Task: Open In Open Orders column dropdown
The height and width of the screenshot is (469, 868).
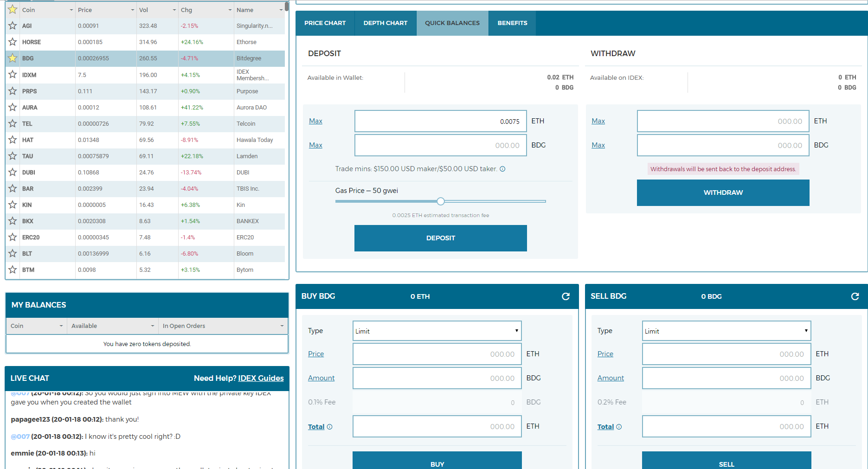Action: 282,326
